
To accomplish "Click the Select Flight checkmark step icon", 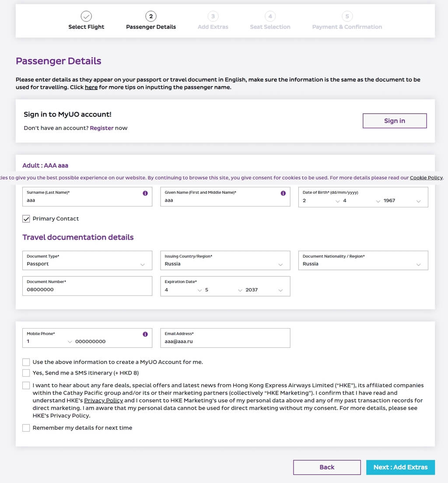I will click(x=86, y=16).
